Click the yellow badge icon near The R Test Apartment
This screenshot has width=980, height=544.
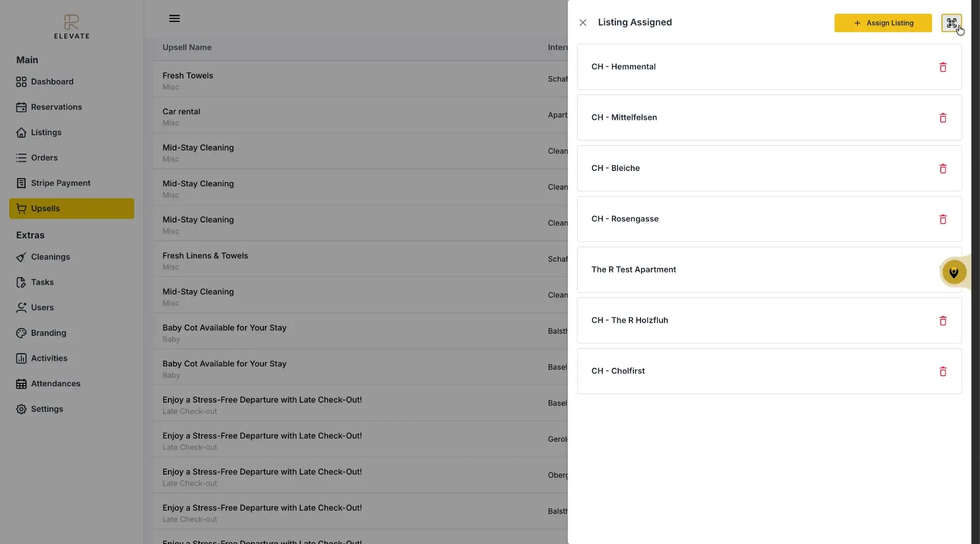click(954, 273)
